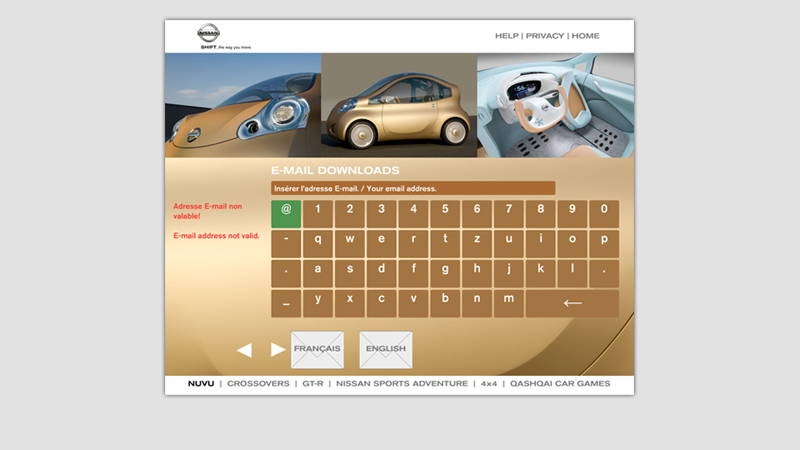Tap the u key
Viewport: 800px width, 450px height.
click(509, 244)
